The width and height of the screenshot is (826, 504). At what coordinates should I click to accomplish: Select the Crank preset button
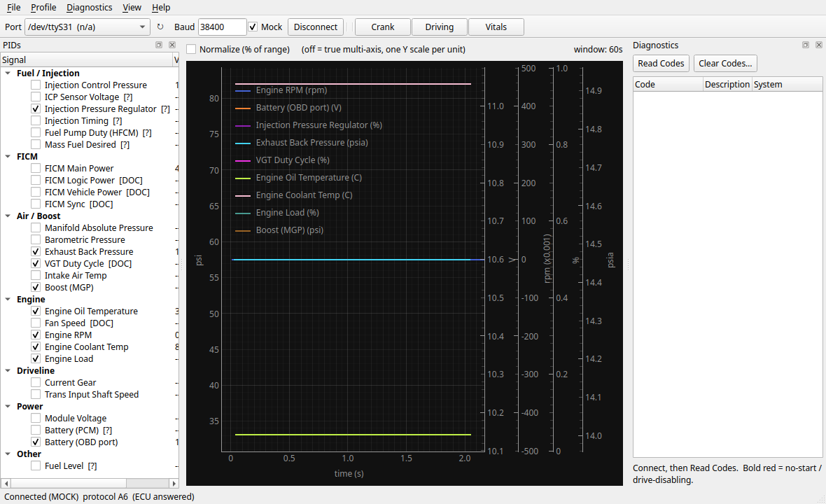point(382,27)
